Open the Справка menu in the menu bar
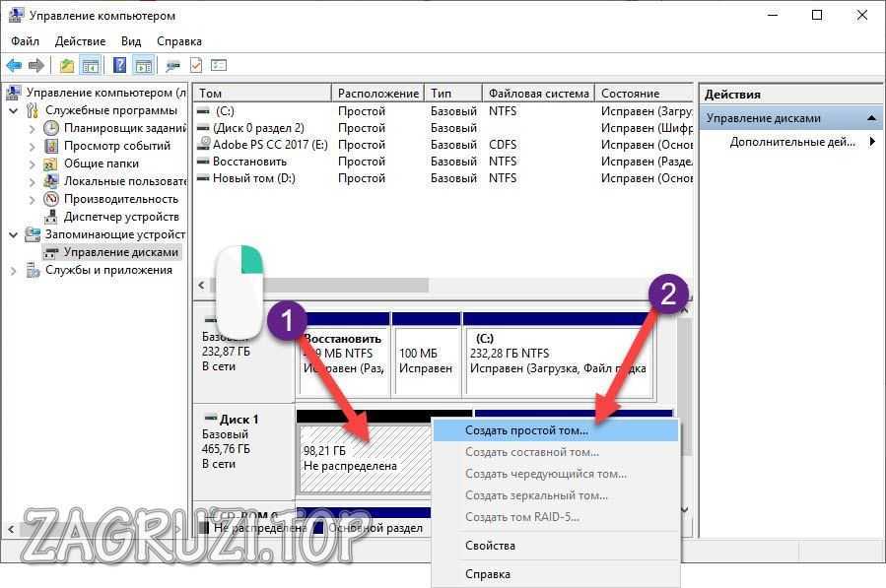Screen dimensions: 886x588 tap(179, 41)
